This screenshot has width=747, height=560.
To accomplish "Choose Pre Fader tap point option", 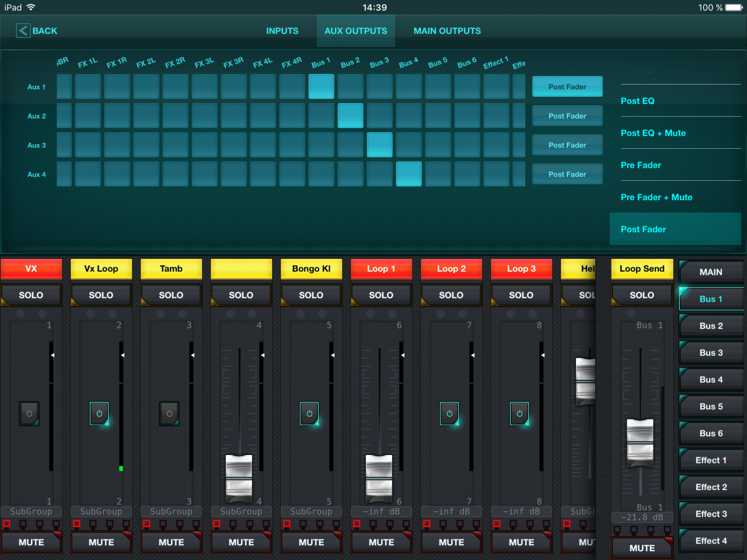I will point(675,165).
